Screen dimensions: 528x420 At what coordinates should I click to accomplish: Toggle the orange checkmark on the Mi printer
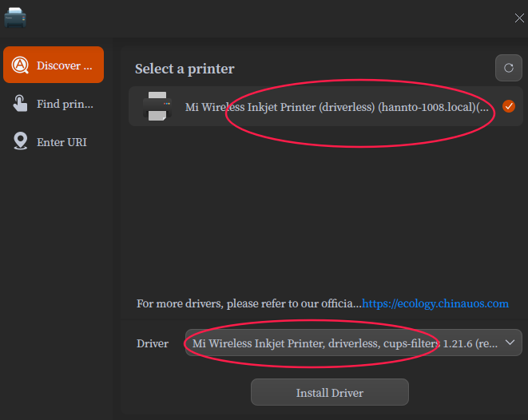509,106
